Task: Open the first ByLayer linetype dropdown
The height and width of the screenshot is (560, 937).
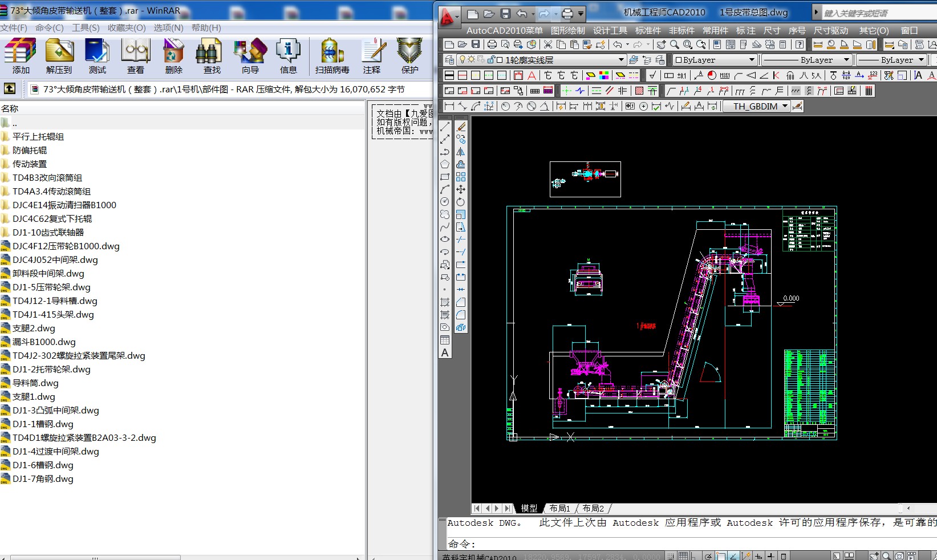Action: (806, 60)
